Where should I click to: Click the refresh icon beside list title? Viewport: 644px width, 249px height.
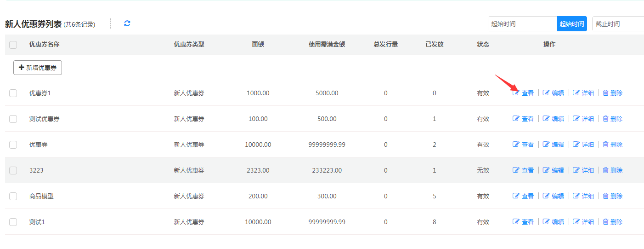[127, 23]
